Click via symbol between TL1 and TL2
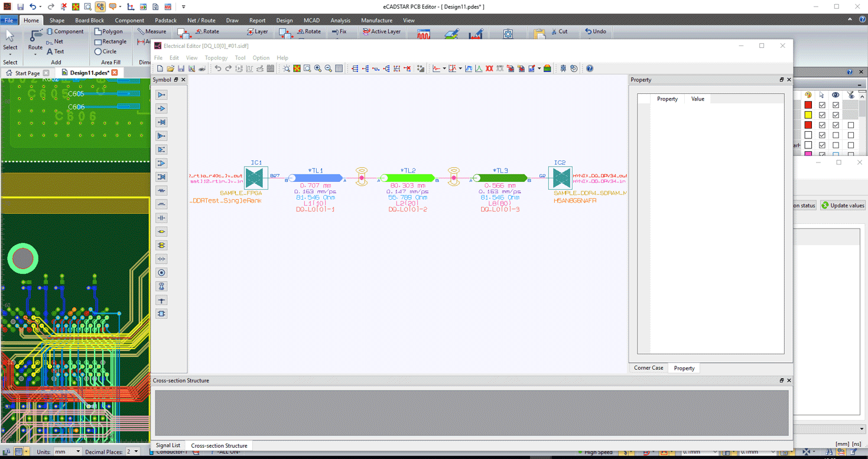Image resolution: width=868 pixels, height=459 pixels. (x=362, y=177)
